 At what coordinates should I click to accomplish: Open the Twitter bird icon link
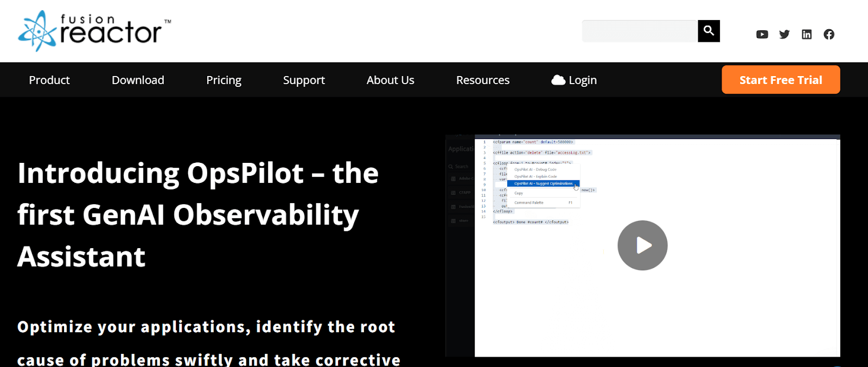point(784,34)
